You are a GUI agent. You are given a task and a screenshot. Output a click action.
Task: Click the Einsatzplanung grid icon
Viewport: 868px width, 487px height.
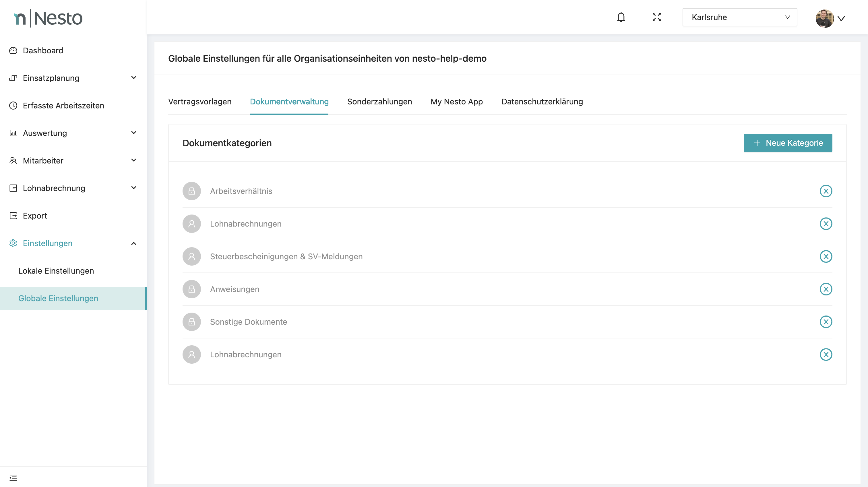pyautogui.click(x=13, y=78)
